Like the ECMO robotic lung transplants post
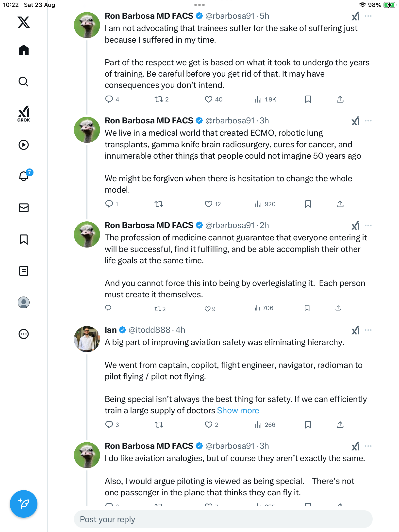 pyautogui.click(x=209, y=204)
